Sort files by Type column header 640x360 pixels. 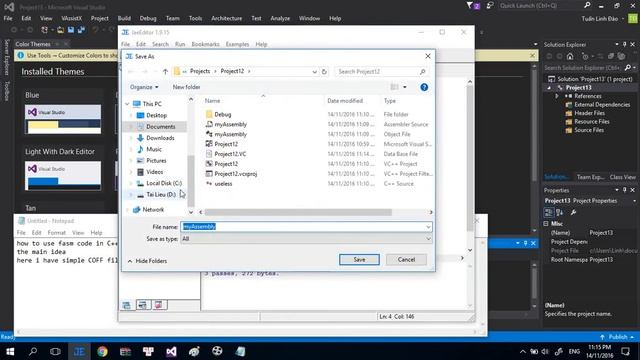[390, 101]
